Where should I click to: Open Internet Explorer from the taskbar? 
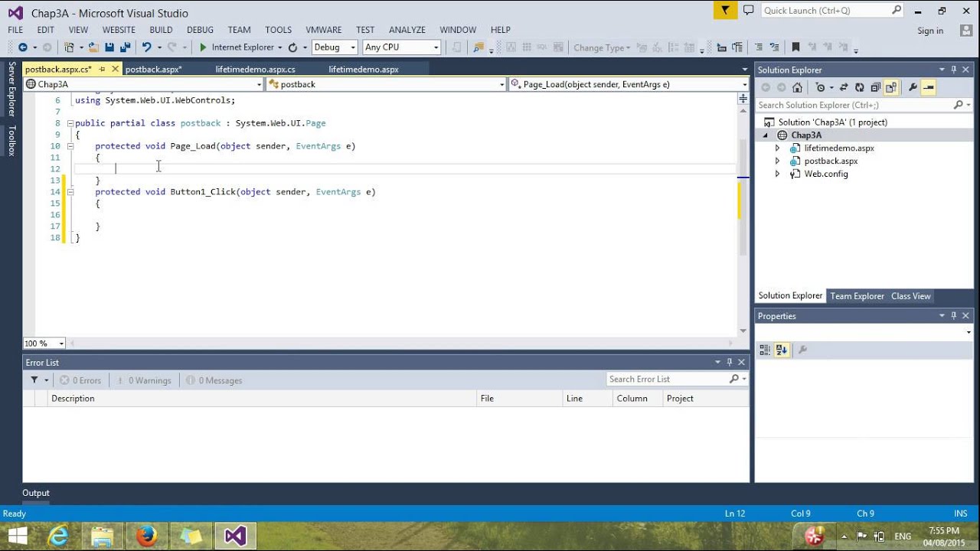coord(57,536)
